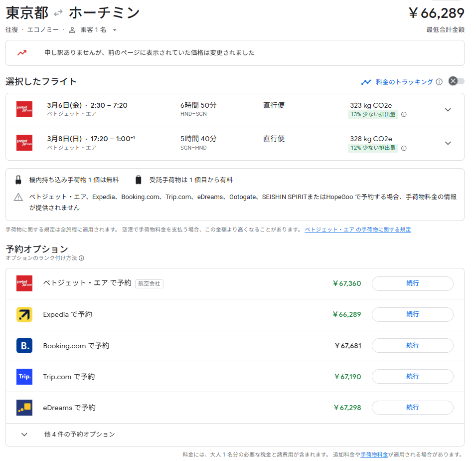
Task: Click info icon next to 料金のトラッキング
Action: coord(439,82)
